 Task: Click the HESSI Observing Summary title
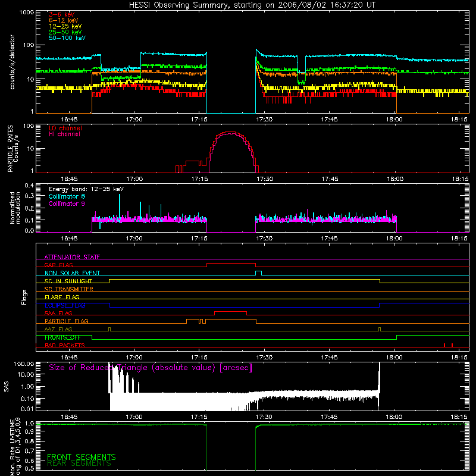pos(252,5)
